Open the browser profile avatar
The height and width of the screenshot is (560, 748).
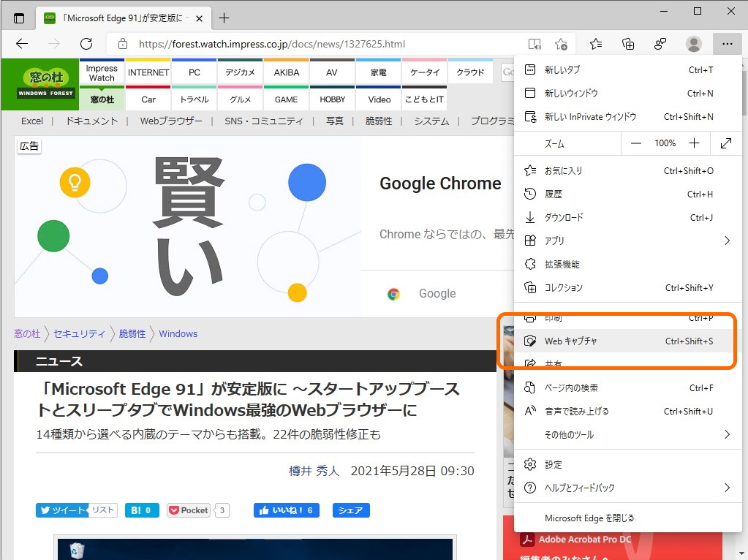(x=693, y=43)
